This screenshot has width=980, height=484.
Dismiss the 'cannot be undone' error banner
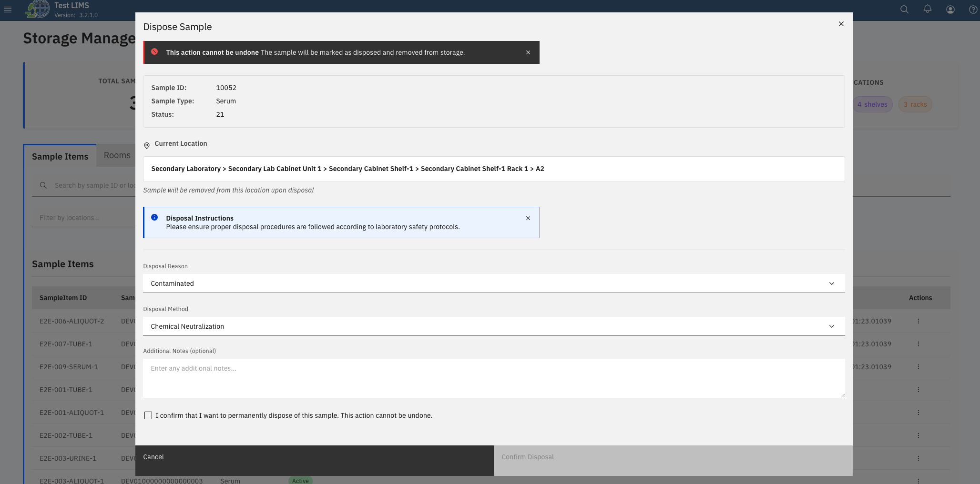coord(528,52)
